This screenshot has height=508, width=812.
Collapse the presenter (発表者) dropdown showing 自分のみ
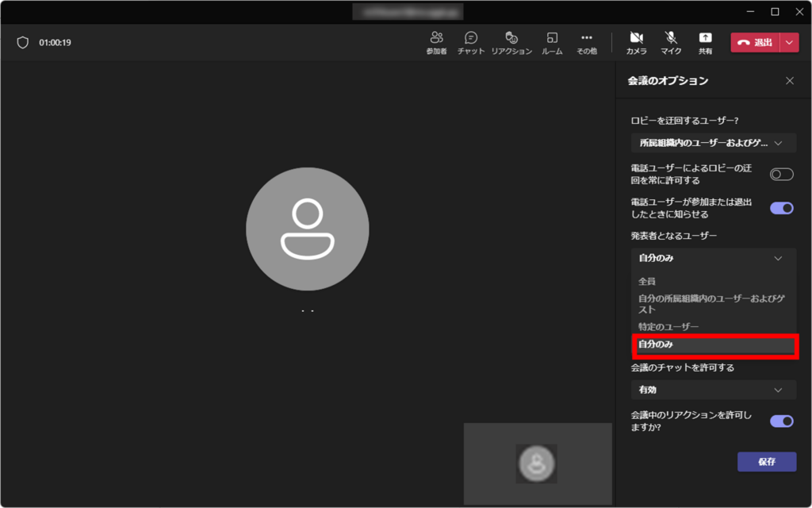click(x=713, y=259)
